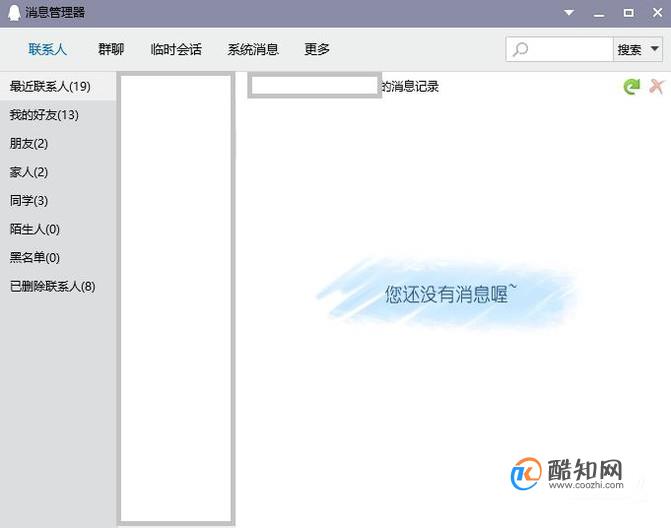Click the red delete message records icon
This screenshot has height=528, width=671.
pos(656,86)
